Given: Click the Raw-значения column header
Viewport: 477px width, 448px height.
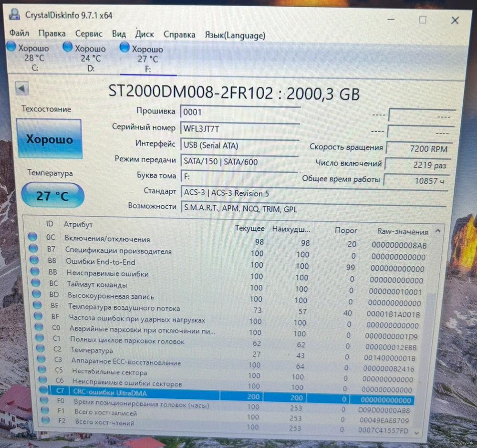Looking at the screenshot, I should (403, 231).
